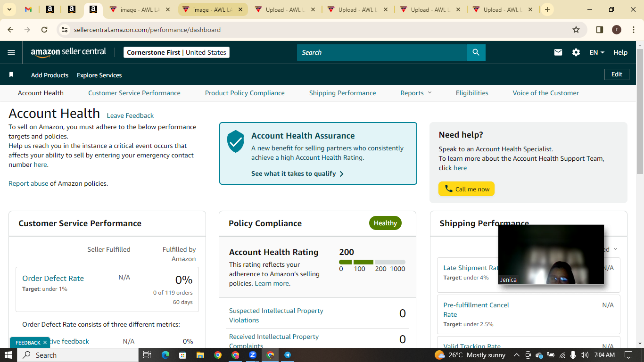The width and height of the screenshot is (644, 362).
Task: Open the Chrome three-dot menu
Action: click(x=633, y=30)
